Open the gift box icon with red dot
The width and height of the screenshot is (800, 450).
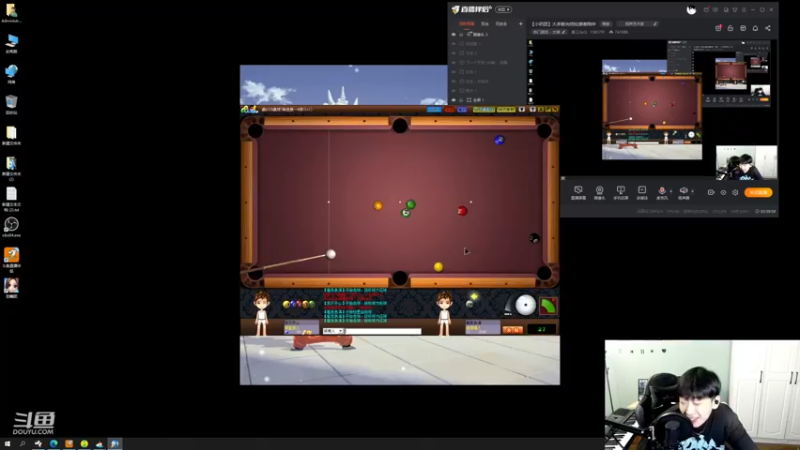pos(718,28)
